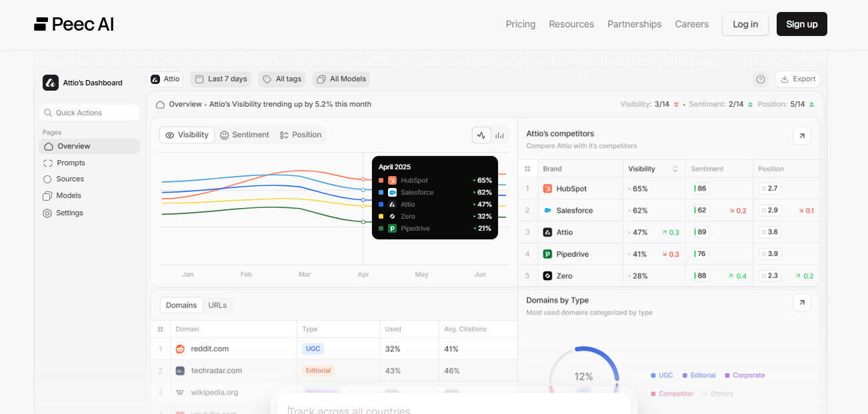
Task: Open Settings from the sidebar
Action: pyautogui.click(x=69, y=213)
